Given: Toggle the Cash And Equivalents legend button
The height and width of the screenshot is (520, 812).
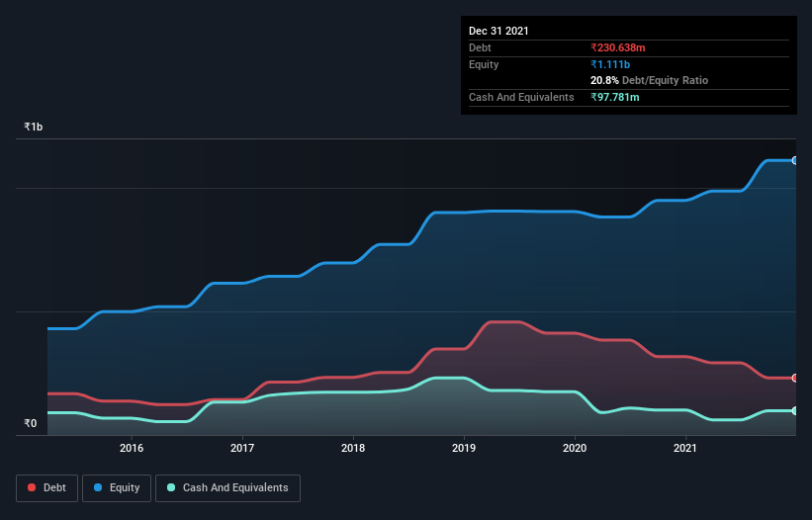Looking at the screenshot, I should tap(227, 488).
